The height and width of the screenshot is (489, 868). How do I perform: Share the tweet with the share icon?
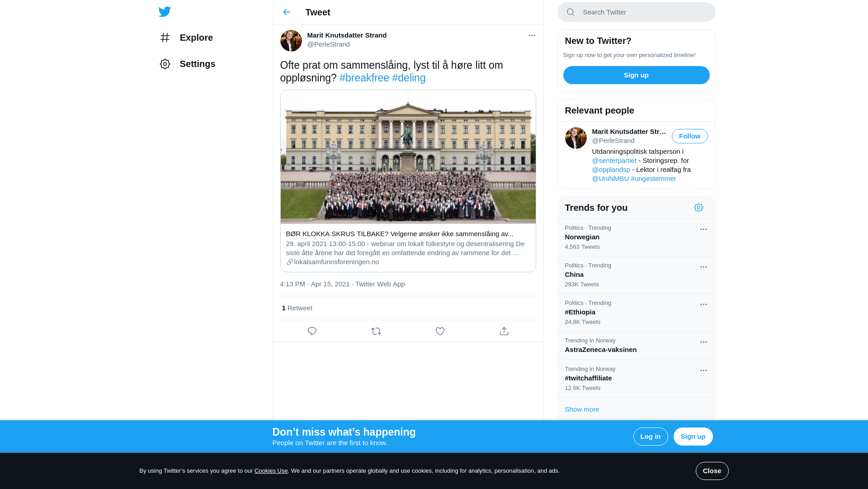click(x=504, y=331)
